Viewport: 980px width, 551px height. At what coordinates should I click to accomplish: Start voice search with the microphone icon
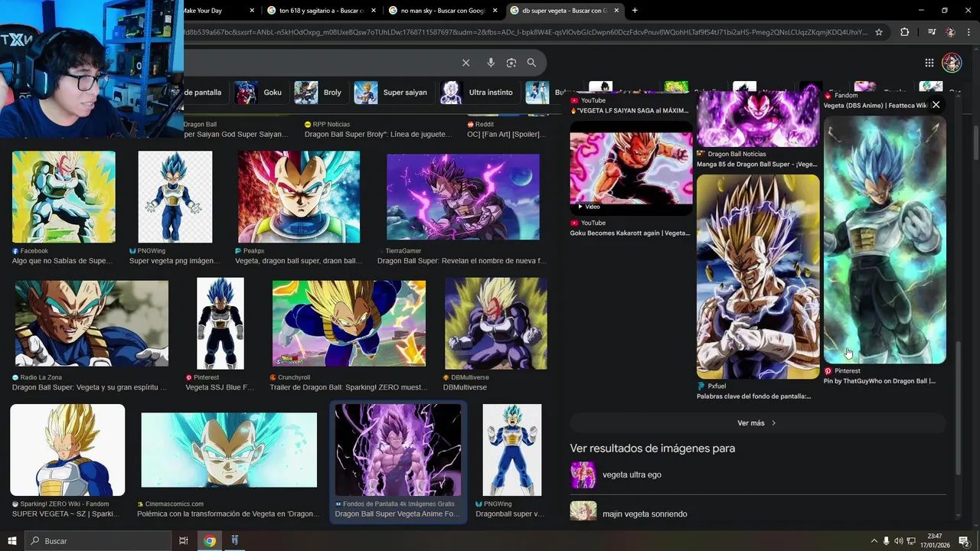click(491, 63)
